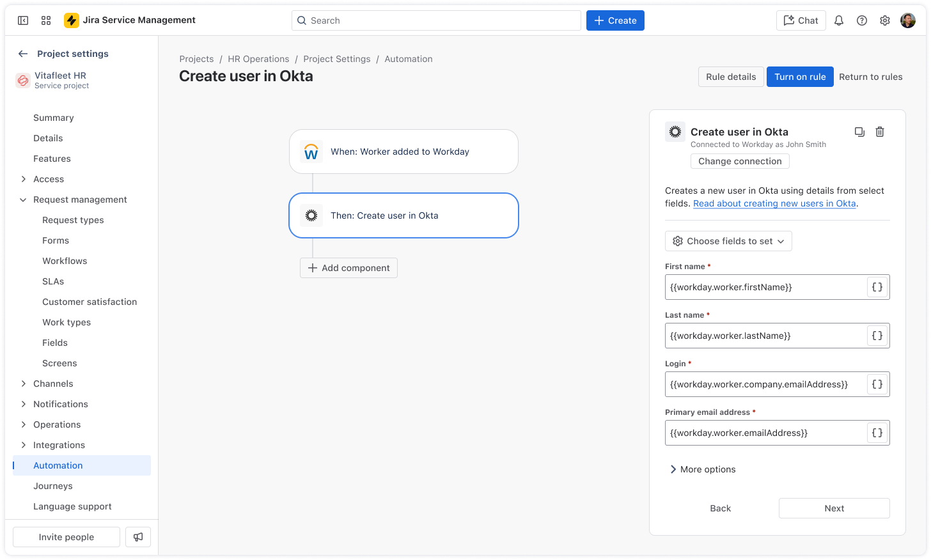
Task: Navigate to HR Operations via breadcrumb
Action: 258,59
